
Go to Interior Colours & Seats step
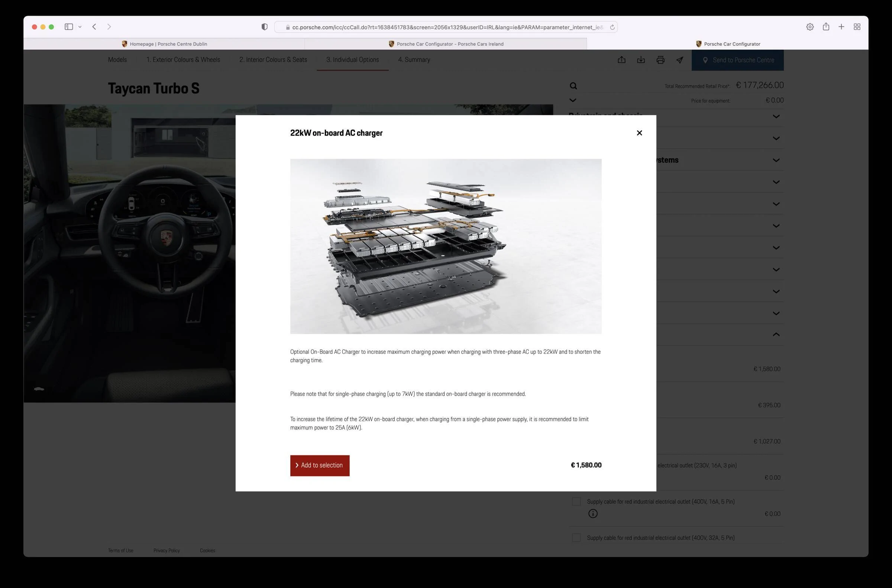(x=273, y=59)
